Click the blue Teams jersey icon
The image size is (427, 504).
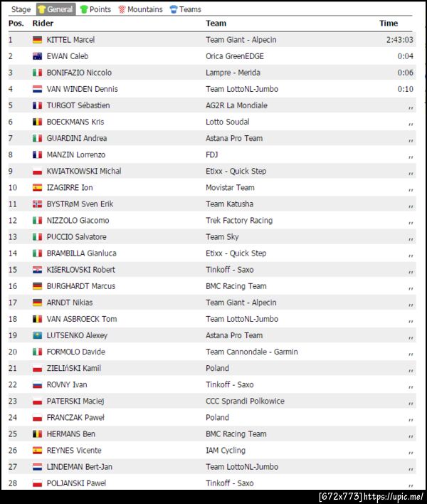(174, 9)
